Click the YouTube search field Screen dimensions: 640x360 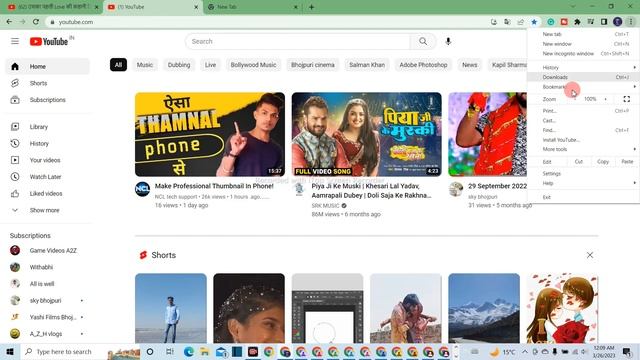[x=298, y=41]
